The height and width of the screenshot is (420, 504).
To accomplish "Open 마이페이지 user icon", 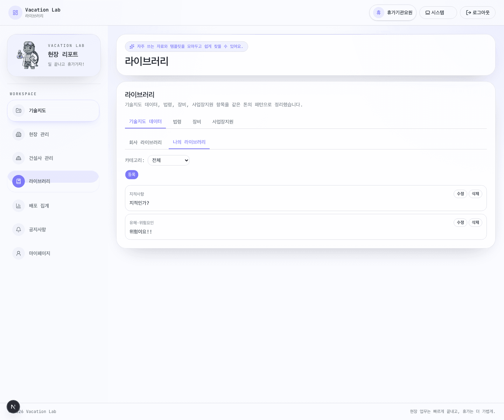I will 19,253.
